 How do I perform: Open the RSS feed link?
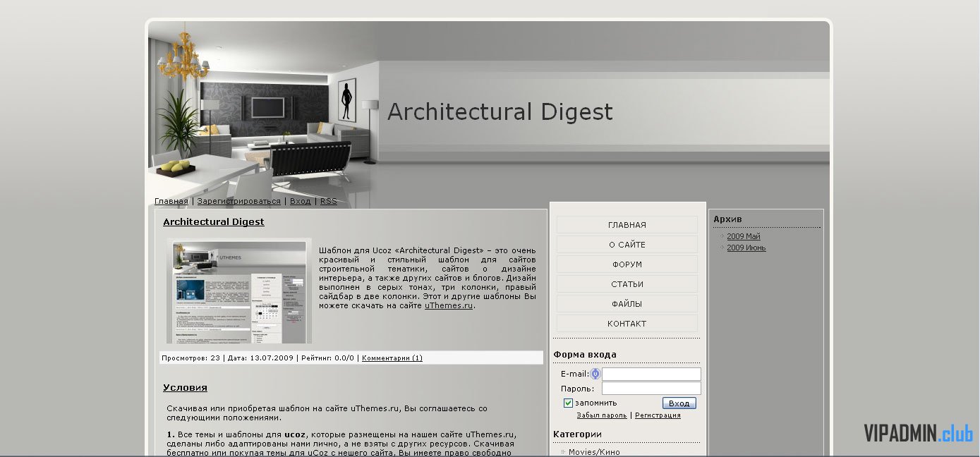click(328, 201)
